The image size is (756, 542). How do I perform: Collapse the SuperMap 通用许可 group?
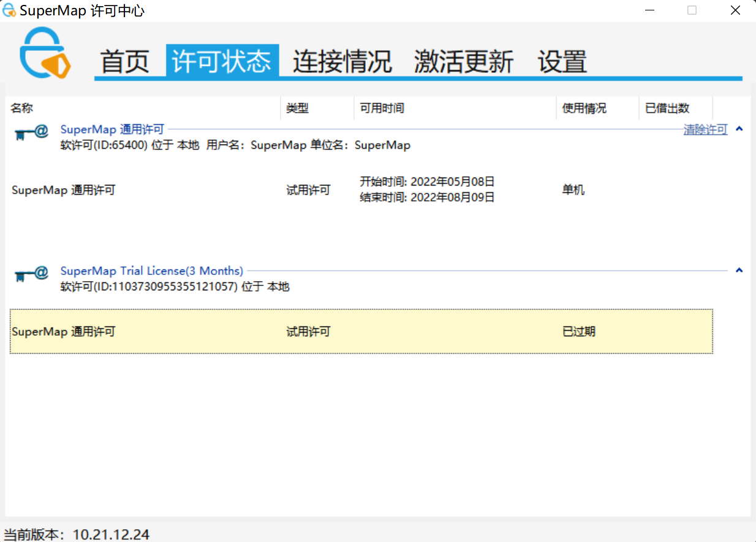tap(739, 129)
